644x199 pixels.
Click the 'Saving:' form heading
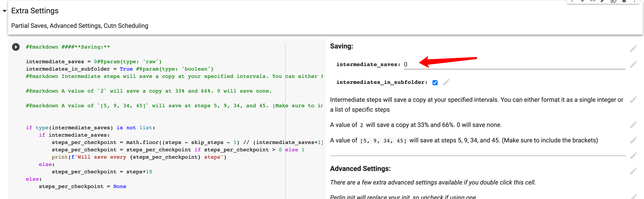[x=341, y=46]
